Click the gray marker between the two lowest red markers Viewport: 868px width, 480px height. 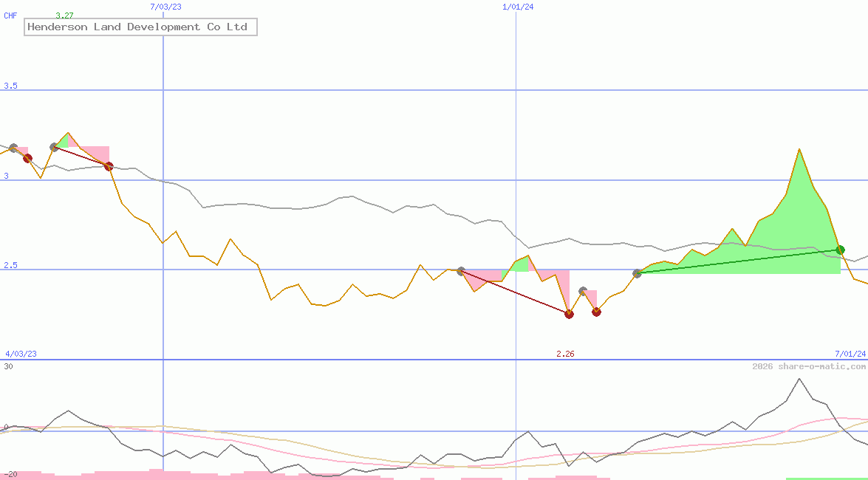583,291
